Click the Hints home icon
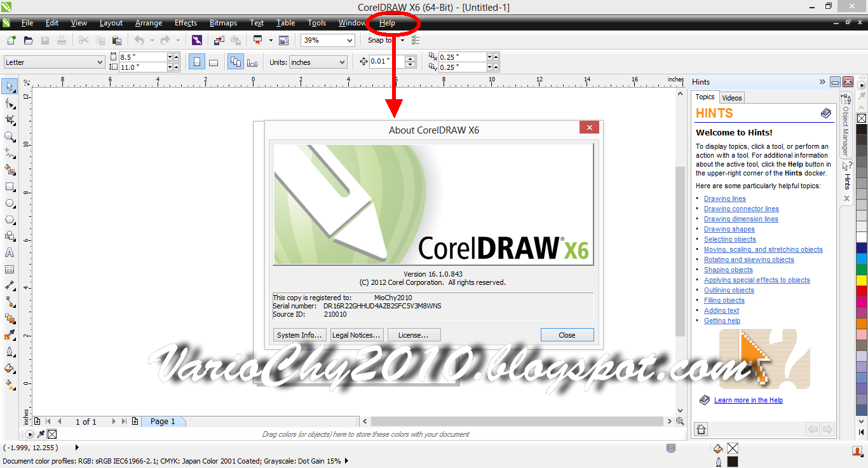868x468 pixels. point(701,429)
